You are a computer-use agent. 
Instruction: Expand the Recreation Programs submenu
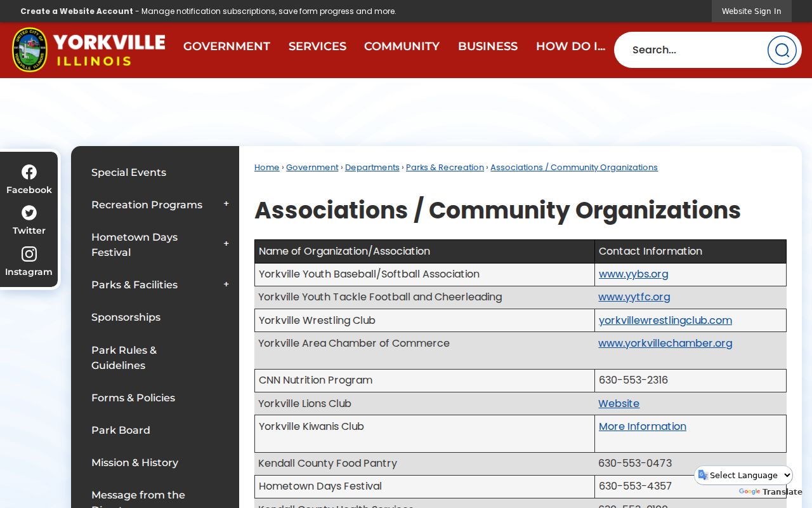pos(226,204)
